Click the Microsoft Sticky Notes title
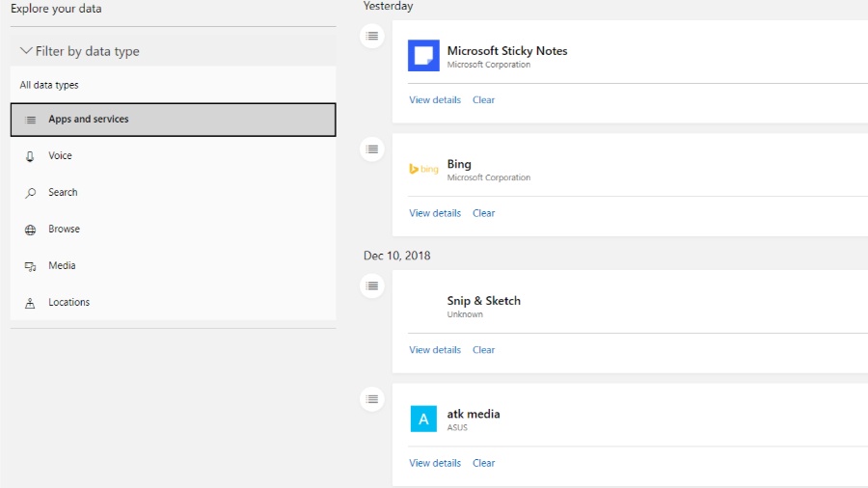 click(x=507, y=51)
